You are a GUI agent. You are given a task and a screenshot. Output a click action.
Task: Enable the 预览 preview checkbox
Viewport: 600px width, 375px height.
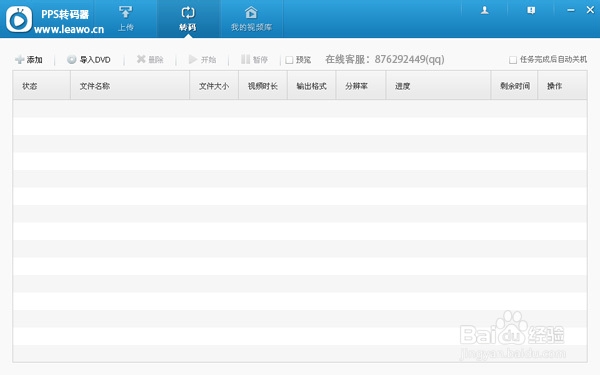tap(289, 60)
